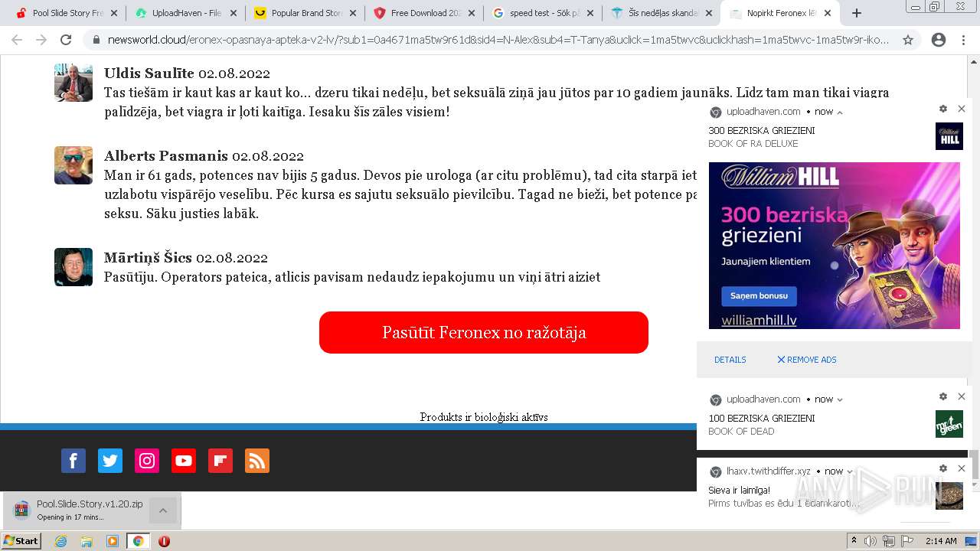Click the volume speaker tray icon

[x=871, y=541]
